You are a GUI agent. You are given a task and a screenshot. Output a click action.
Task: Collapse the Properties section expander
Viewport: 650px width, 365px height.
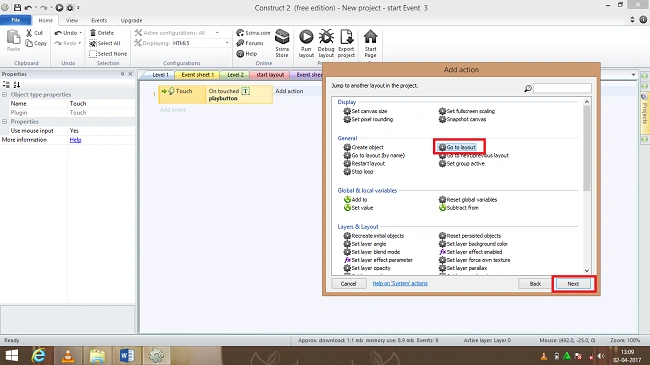(5, 122)
